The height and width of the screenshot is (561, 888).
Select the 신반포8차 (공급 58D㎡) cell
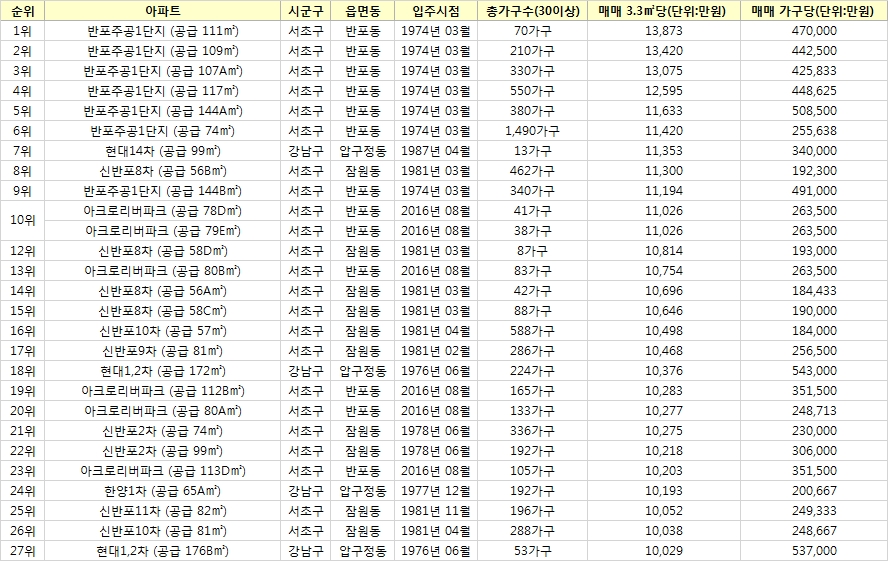pos(163,251)
